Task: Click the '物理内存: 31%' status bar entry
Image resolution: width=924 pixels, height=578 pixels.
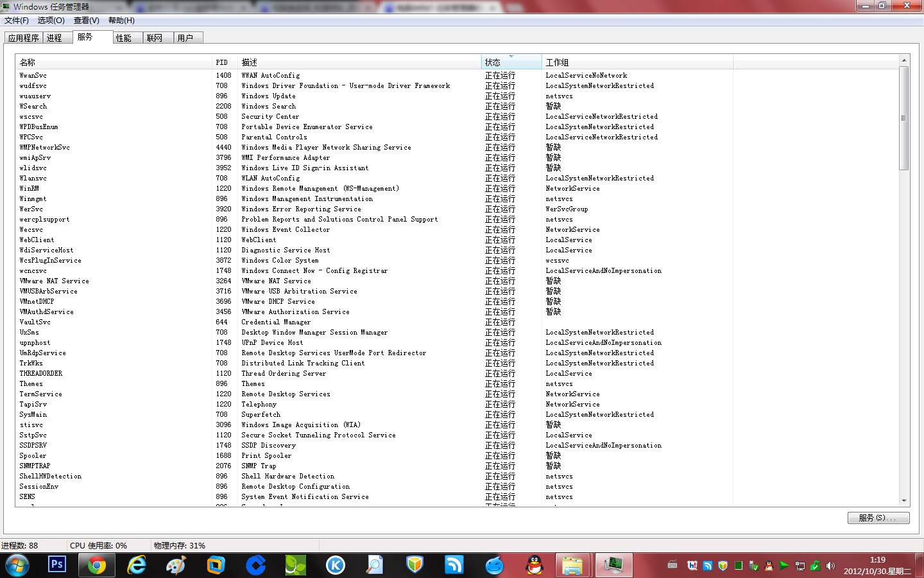Action: click(180, 545)
